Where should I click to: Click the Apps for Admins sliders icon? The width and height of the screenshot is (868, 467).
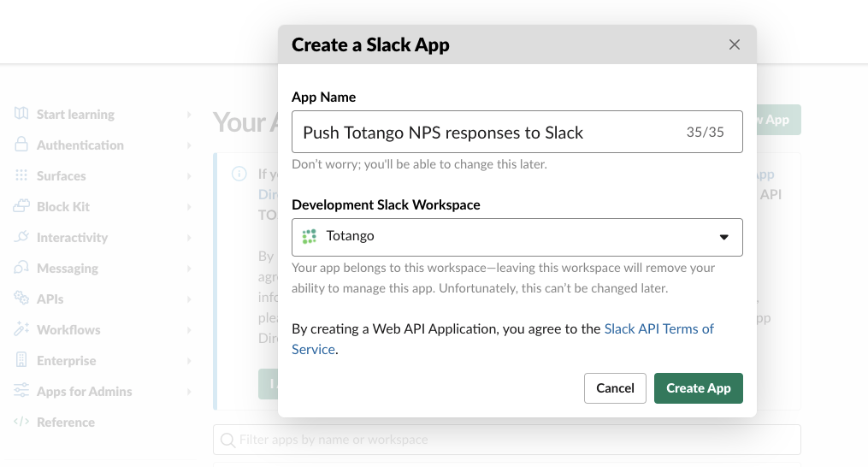[x=21, y=391]
